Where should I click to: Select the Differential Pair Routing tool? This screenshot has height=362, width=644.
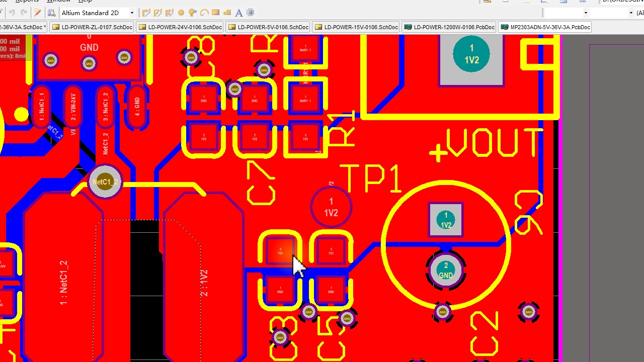(170, 13)
